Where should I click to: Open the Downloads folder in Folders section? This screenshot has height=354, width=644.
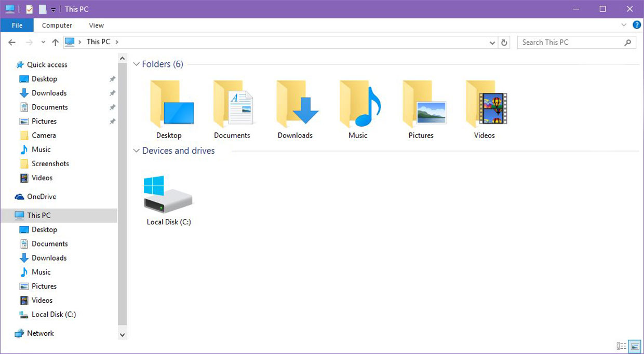click(x=295, y=105)
